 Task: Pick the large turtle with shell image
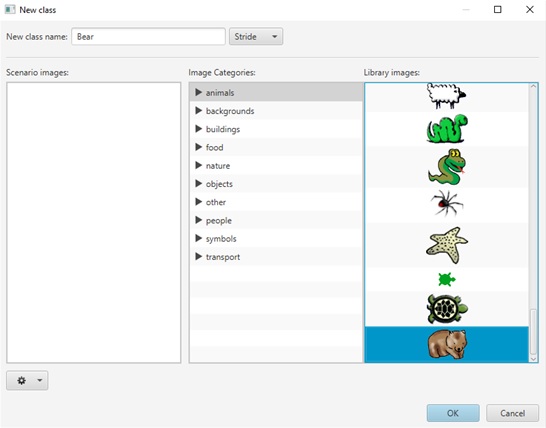447,309
